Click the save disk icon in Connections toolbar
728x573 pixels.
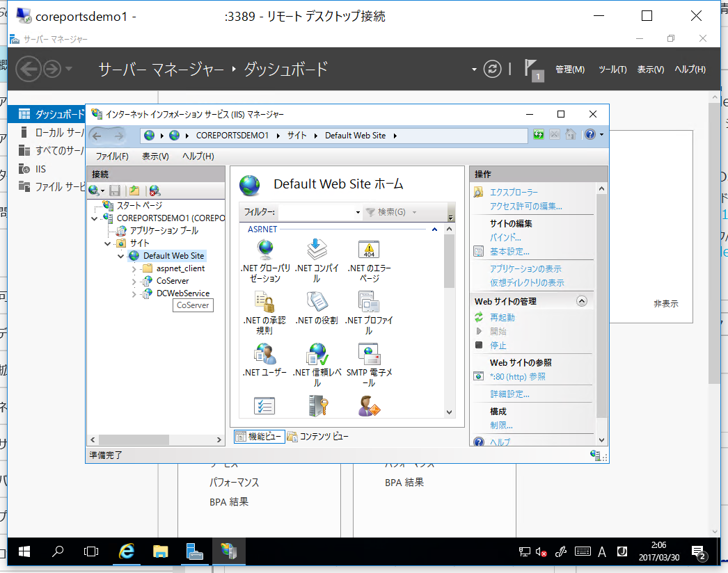[115, 191]
